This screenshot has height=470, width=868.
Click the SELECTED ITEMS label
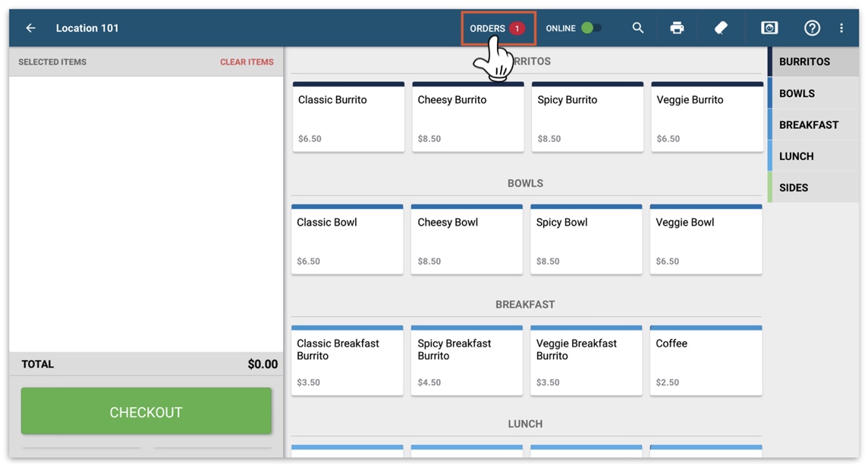pyautogui.click(x=52, y=62)
